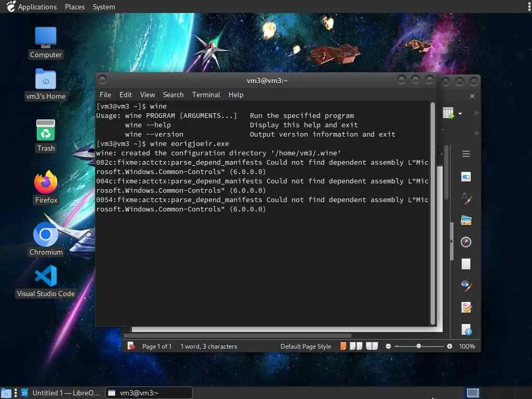The width and height of the screenshot is (532, 399).
Task: Click the LibreOffice zoom slider handle
Action: tap(419, 346)
